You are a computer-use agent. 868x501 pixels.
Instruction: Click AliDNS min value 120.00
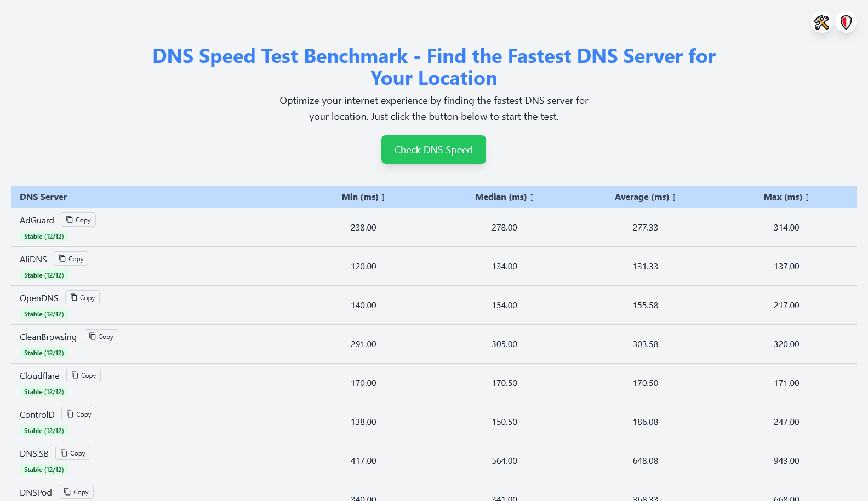click(363, 266)
